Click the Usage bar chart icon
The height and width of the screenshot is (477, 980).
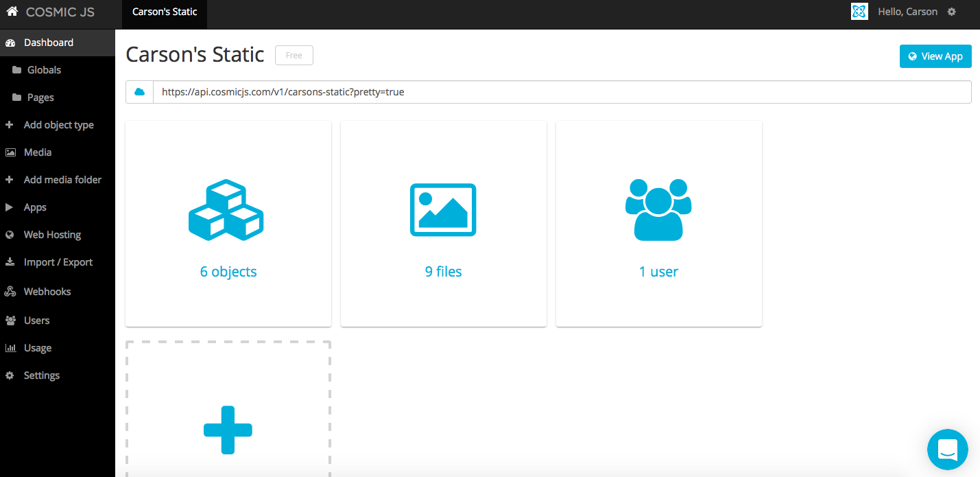[10, 348]
